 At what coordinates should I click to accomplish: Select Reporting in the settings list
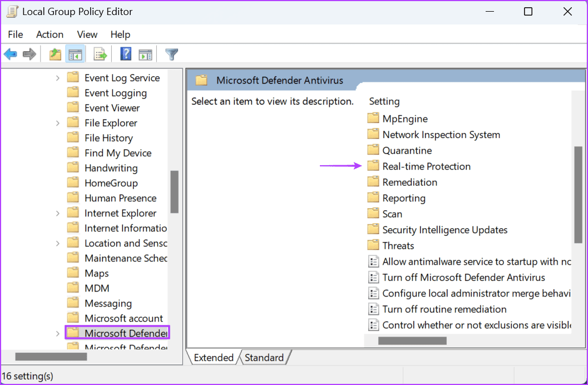coord(404,198)
